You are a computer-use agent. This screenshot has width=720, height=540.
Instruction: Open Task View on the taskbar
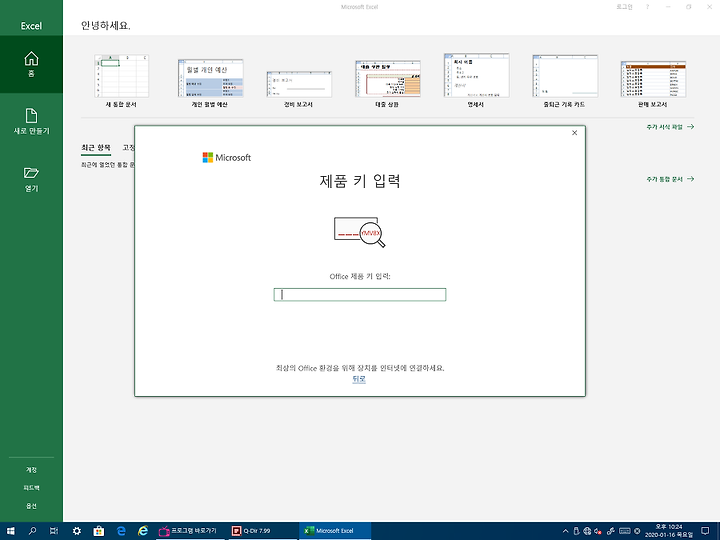[x=54, y=531]
